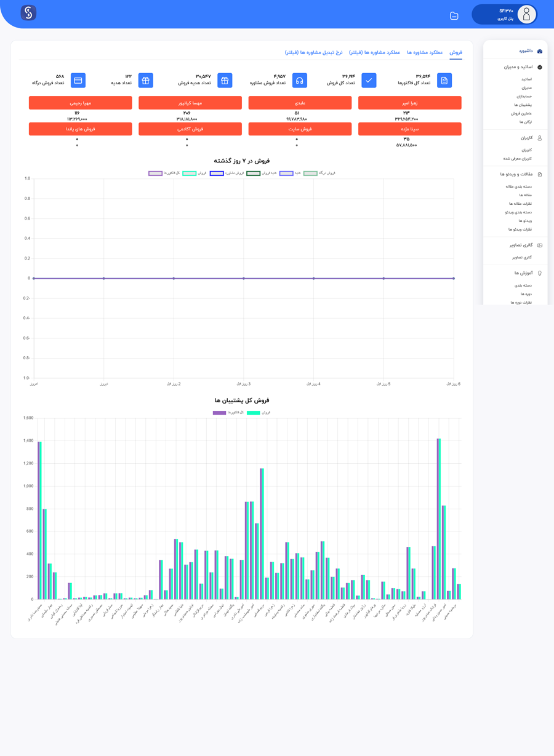Image resolution: width=554 pixels, height=756 pixels.
Task: Click the total invoices document icon
Action: pyautogui.click(x=444, y=81)
